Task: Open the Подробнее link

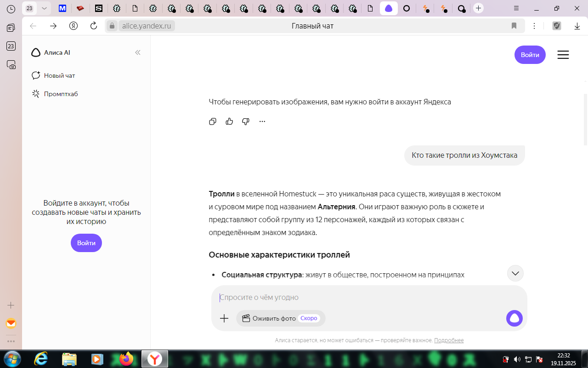Action: pos(449,340)
